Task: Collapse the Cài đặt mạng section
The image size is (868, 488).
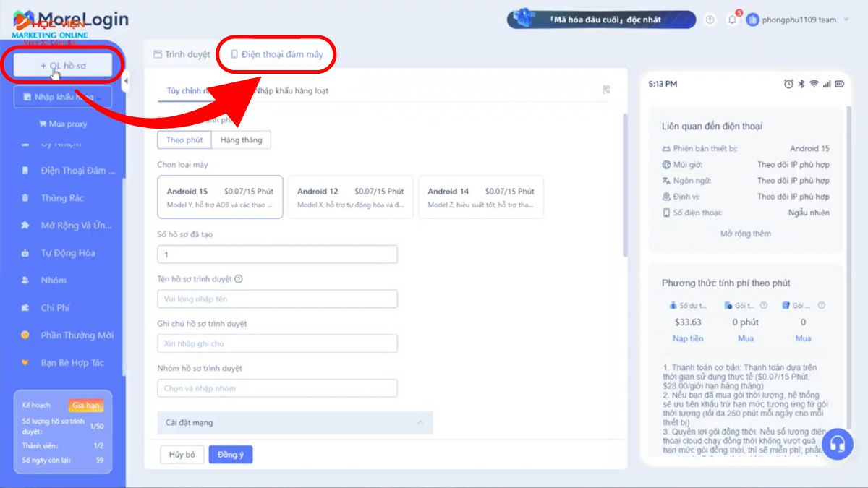Action: point(419,422)
